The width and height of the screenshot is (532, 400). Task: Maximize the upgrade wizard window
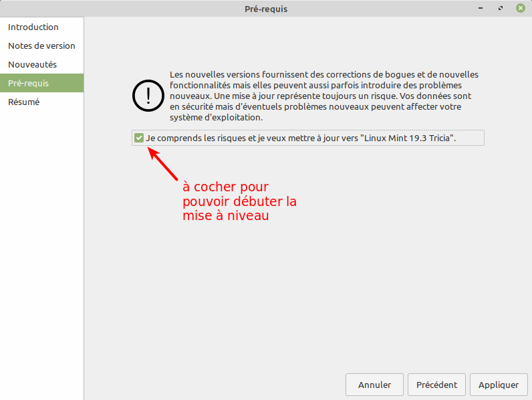pos(501,9)
